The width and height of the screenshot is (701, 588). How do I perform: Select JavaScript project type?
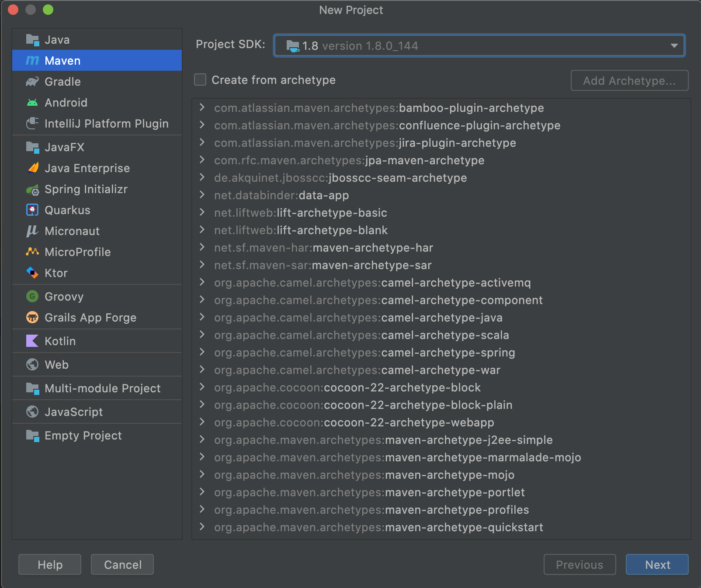click(97, 412)
